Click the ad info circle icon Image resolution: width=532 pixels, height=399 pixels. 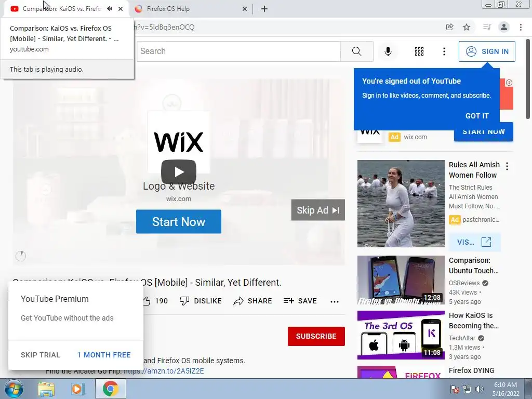click(x=509, y=83)
